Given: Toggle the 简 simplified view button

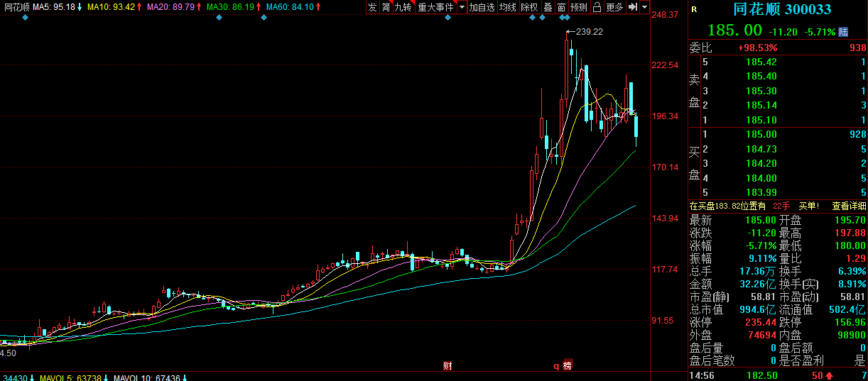Looking at the screenshot, I should tap(386, 7).
